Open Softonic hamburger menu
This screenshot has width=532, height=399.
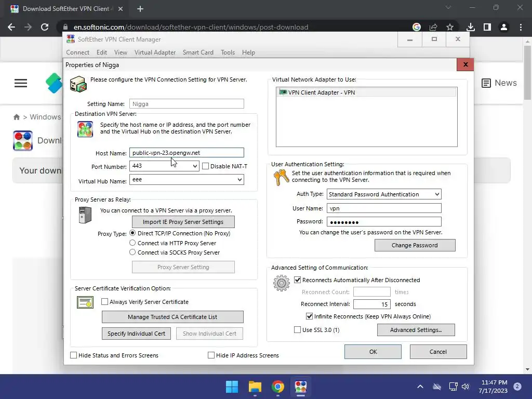(21, 83)
